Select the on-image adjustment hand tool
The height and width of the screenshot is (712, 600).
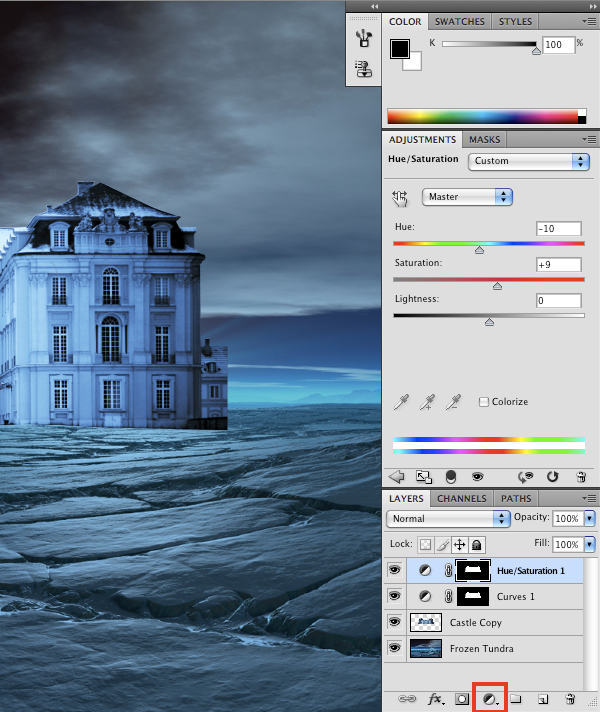400,198
